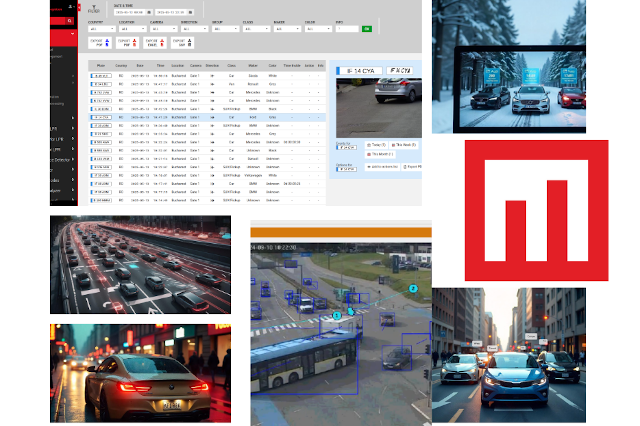The width and height of the screenshot is (640, 426).
Task: Click the IF 14 CYA plate text box
Action: pyautogui.click(x=359, y=71)
